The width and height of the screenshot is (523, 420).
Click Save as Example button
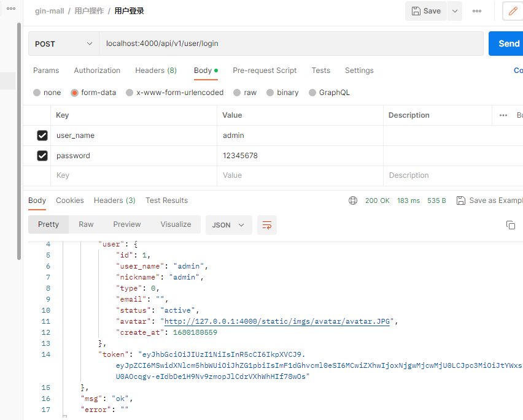coord(489,200)
